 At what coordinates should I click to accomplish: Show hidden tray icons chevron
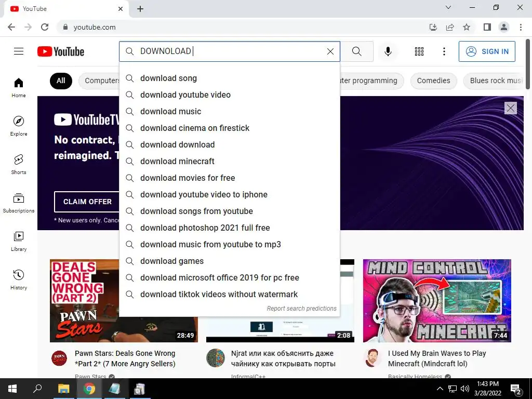pos(440,389)
